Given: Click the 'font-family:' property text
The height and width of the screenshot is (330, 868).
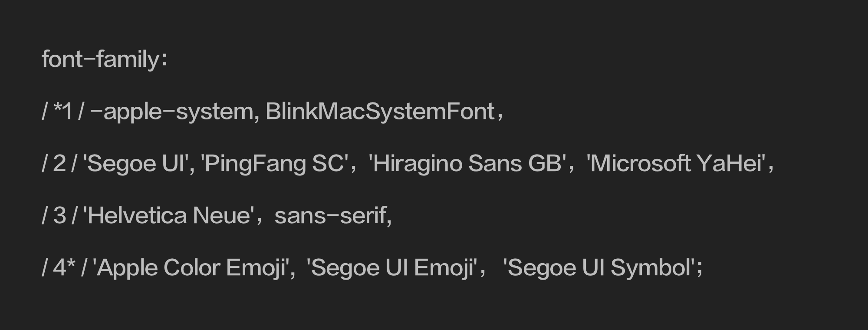Looking at the screenshot, I should coord(105,59).
